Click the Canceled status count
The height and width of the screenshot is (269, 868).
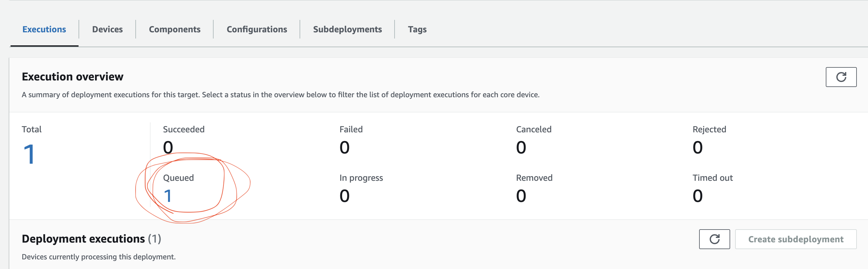[x=521, y=147]
